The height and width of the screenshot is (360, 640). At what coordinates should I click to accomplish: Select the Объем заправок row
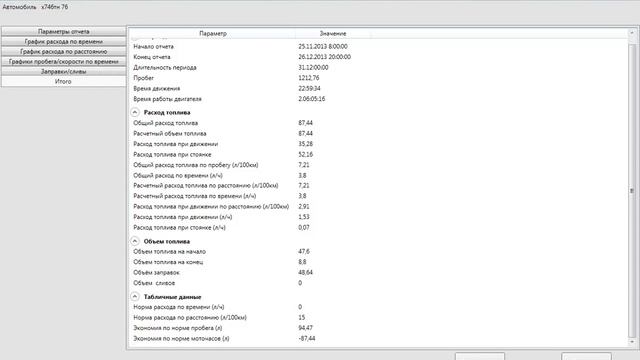click(x=379, y=273)
